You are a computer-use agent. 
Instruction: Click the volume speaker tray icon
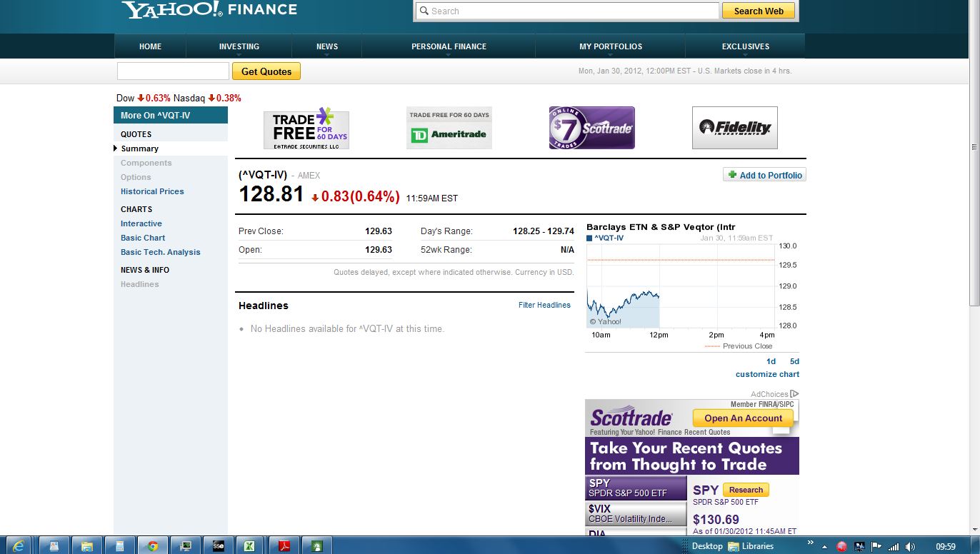pos(910,547)
